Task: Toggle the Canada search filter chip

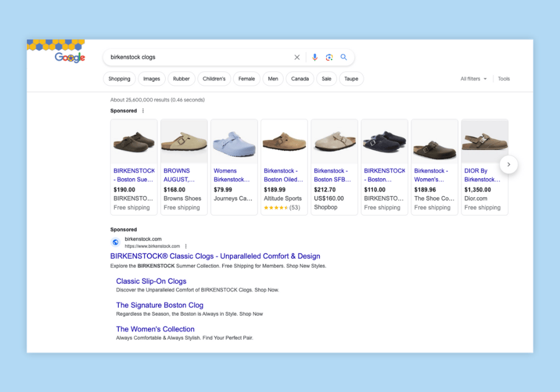Action: point(300,78)
